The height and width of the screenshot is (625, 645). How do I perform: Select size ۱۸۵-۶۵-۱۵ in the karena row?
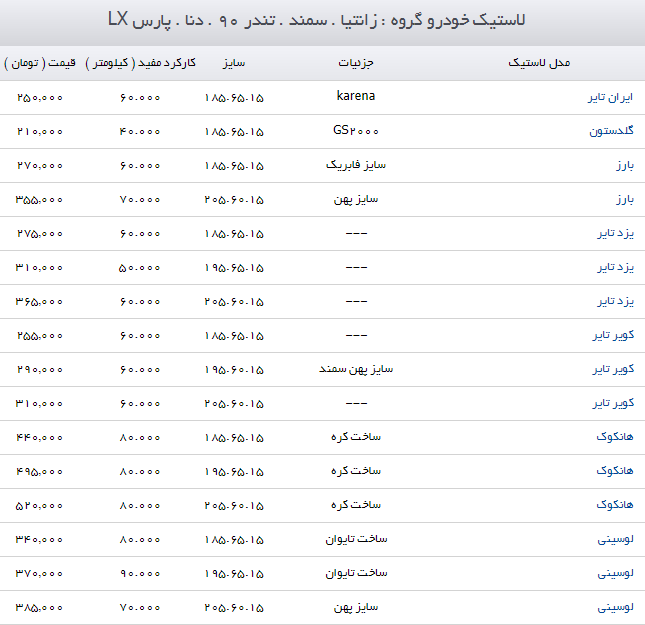point(234,98)
